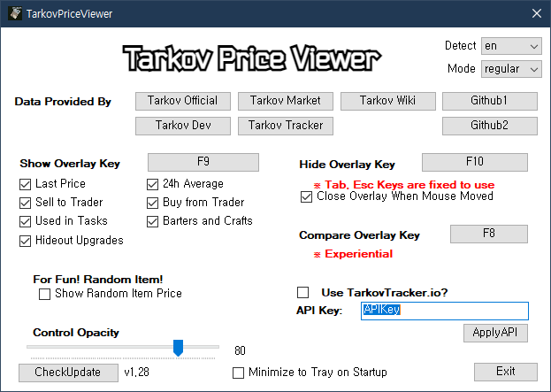Screen dimensions: 551x392
Task: Click the Tarkov Tracker button
Action: (x=286, y=126)
